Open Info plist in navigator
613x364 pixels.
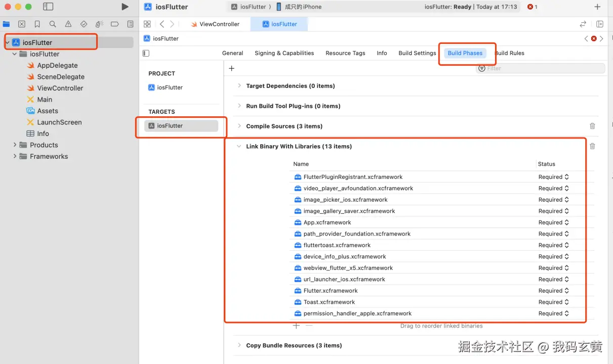click(43, 133)
